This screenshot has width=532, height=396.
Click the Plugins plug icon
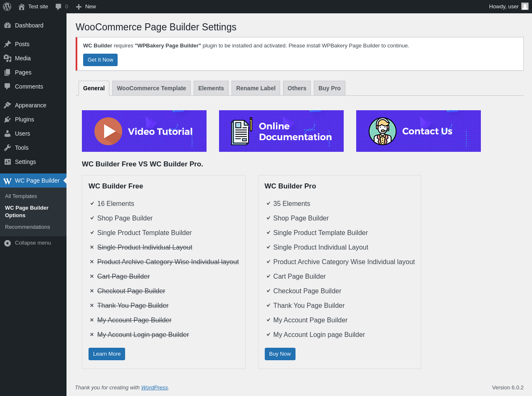coord(7,119)
